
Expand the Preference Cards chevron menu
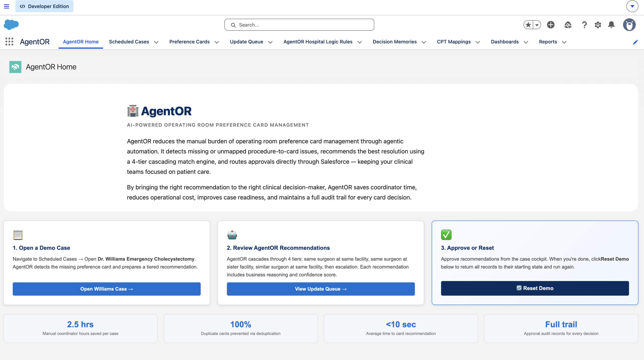(217, 42)
